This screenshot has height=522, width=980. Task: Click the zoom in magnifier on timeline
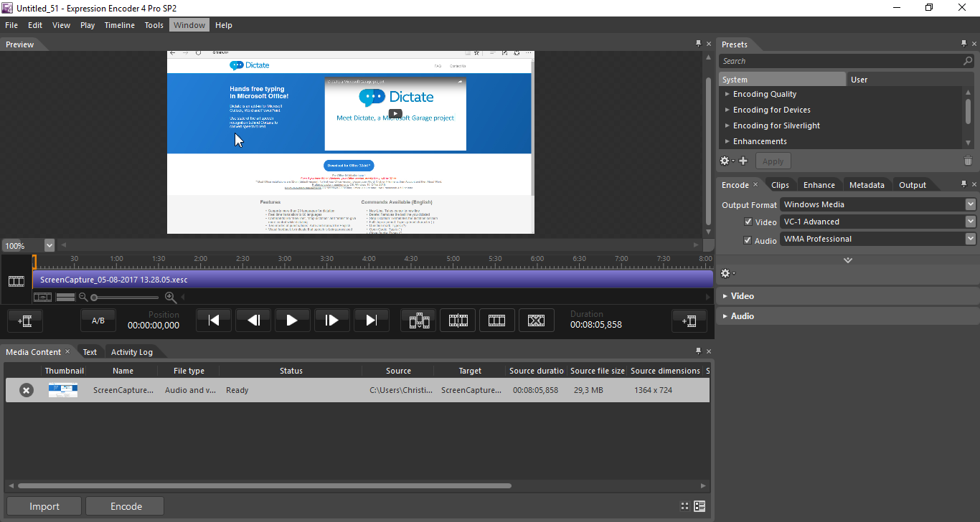(171, 297)
